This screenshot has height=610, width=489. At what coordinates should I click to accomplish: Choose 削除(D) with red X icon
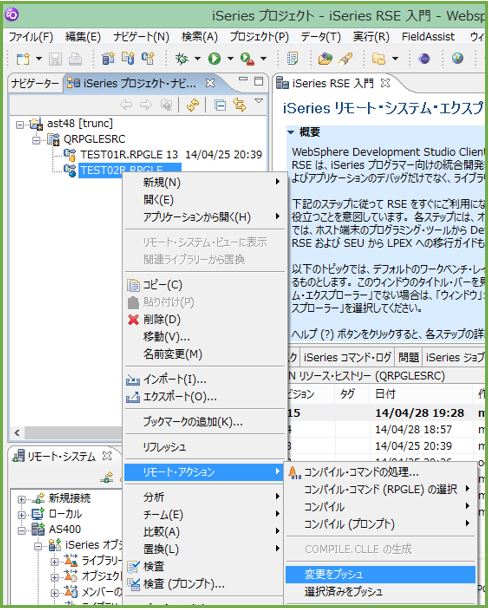pos(204,319)
